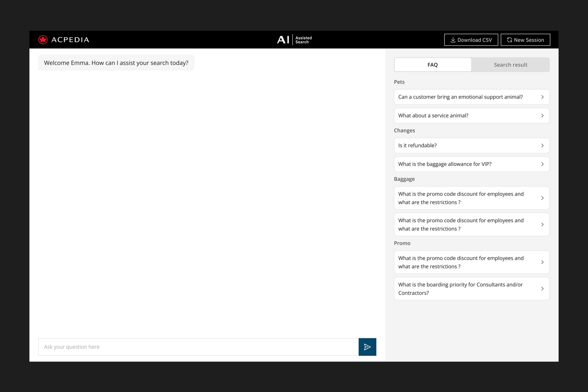
Task: Switch to the Search result tab
Action: pos(510,65)
